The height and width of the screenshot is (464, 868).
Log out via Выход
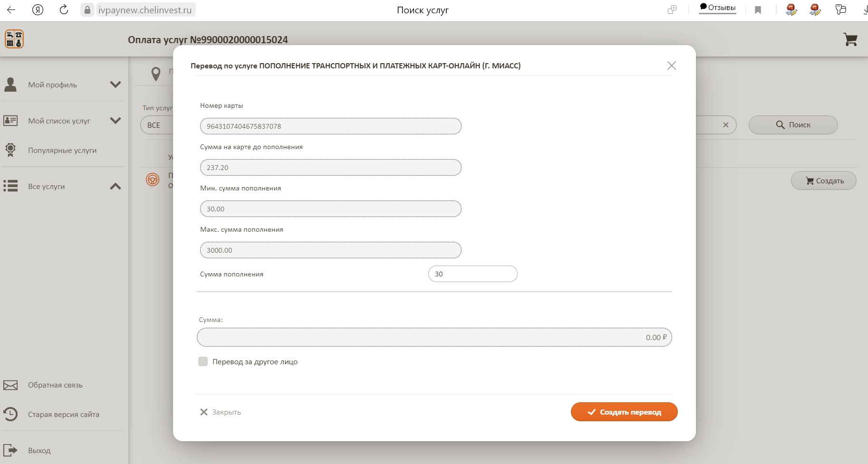[39, 451]
